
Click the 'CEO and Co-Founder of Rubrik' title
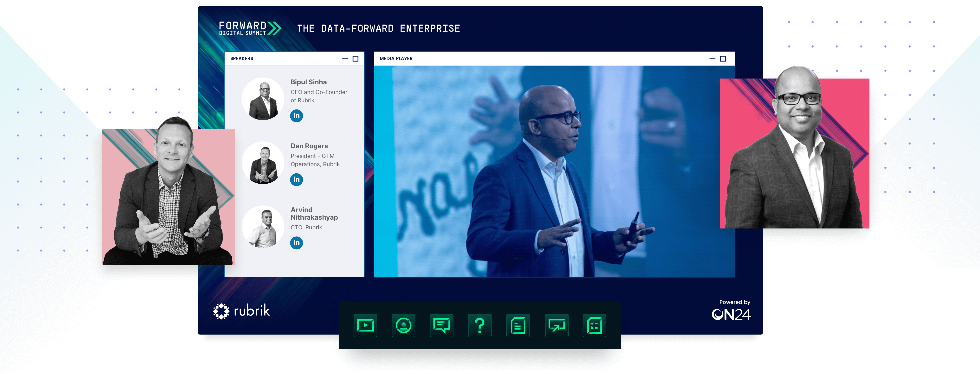tap(319, 96)
